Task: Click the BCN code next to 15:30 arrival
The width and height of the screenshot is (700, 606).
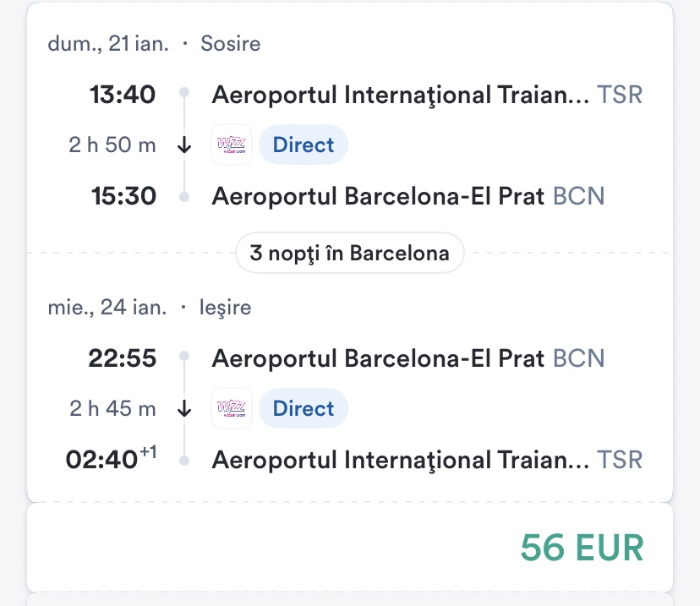Action: click(x=579, y=196)
